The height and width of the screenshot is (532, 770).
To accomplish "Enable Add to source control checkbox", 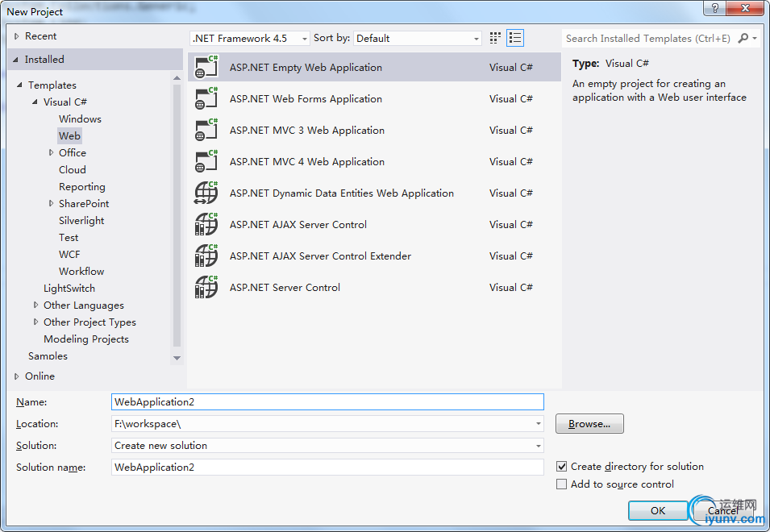I will pyautogui.click(x=561, y=484).
